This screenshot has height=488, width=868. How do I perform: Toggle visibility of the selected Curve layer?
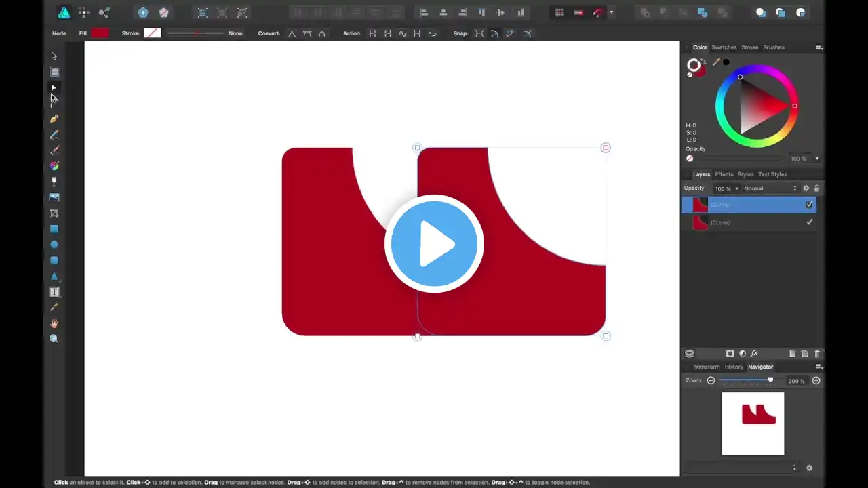809,205
